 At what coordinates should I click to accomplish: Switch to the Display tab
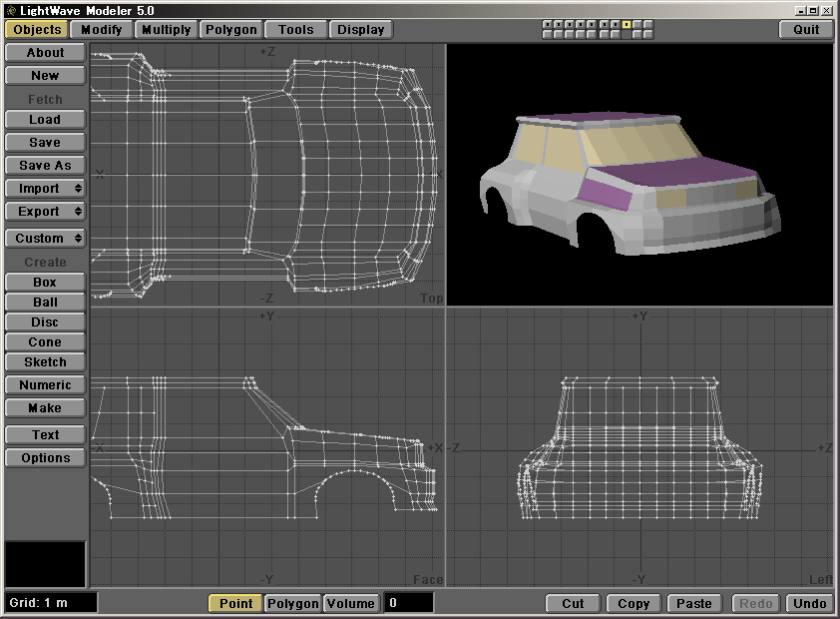(x=360, y=30)
